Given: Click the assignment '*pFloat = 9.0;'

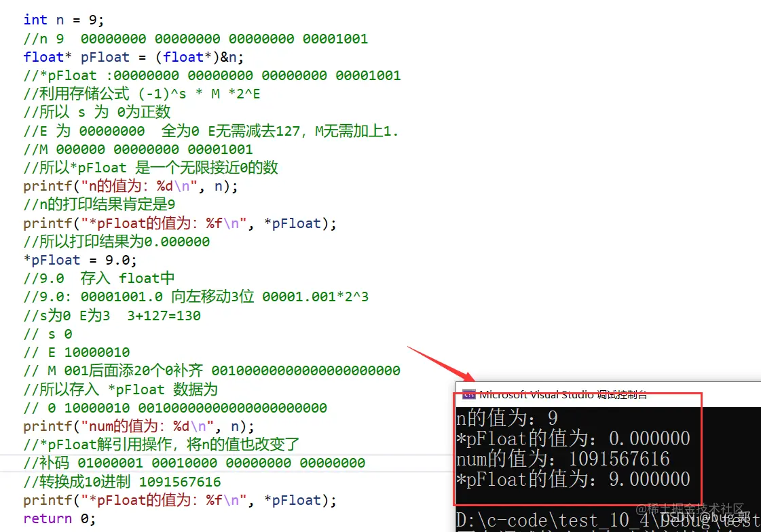Looking at the screenshot, I should (80, 260).
